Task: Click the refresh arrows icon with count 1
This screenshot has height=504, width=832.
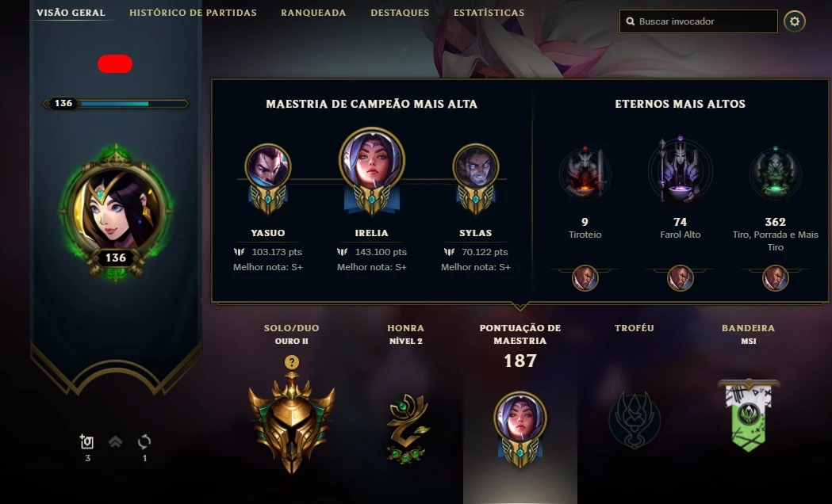Action: click(x=144, y=441)
